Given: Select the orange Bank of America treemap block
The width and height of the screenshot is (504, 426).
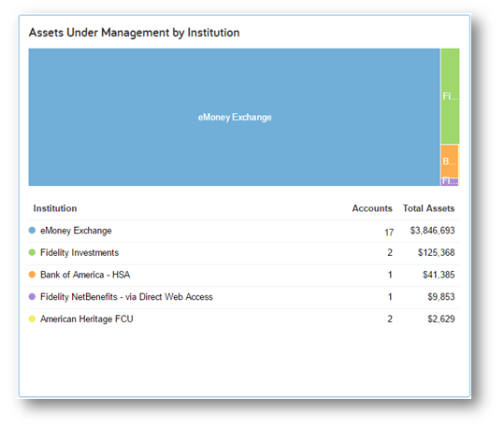Looking at the screenshot, I should pos(450,161).
